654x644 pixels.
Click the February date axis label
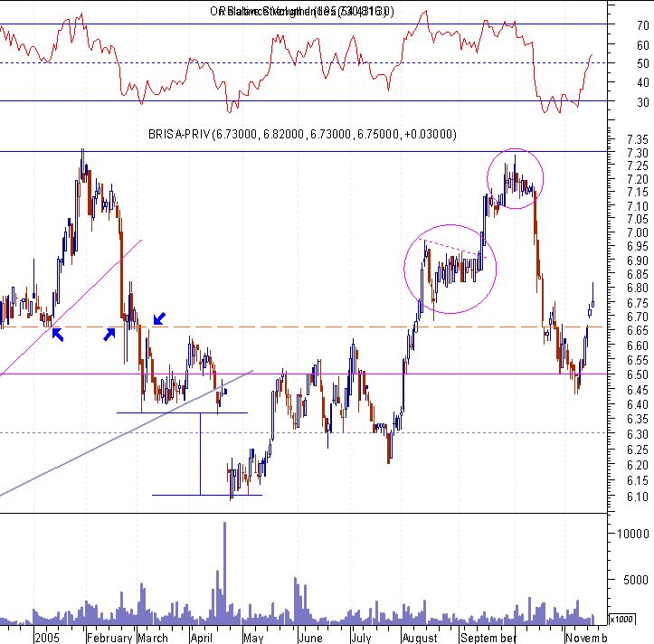coord(109,638)
